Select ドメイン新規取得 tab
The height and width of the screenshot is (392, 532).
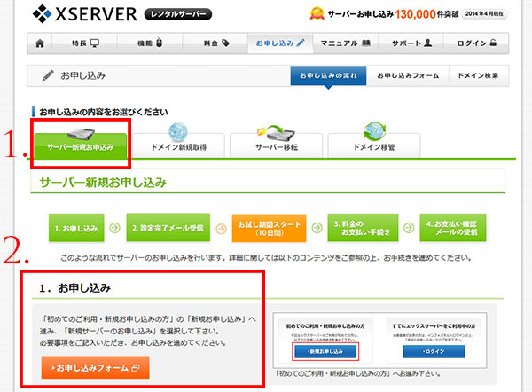180,145
